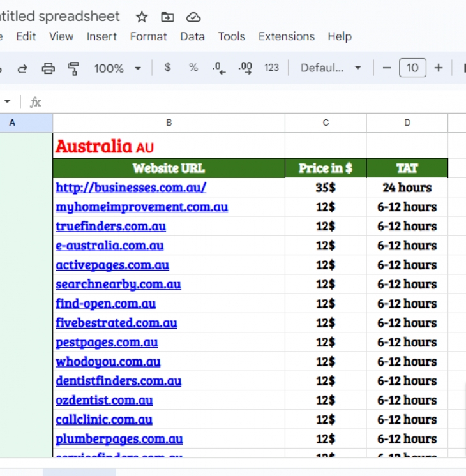466x476 pixels.
Task: Open the 123 more formats menu
Action: click(271, 68)
